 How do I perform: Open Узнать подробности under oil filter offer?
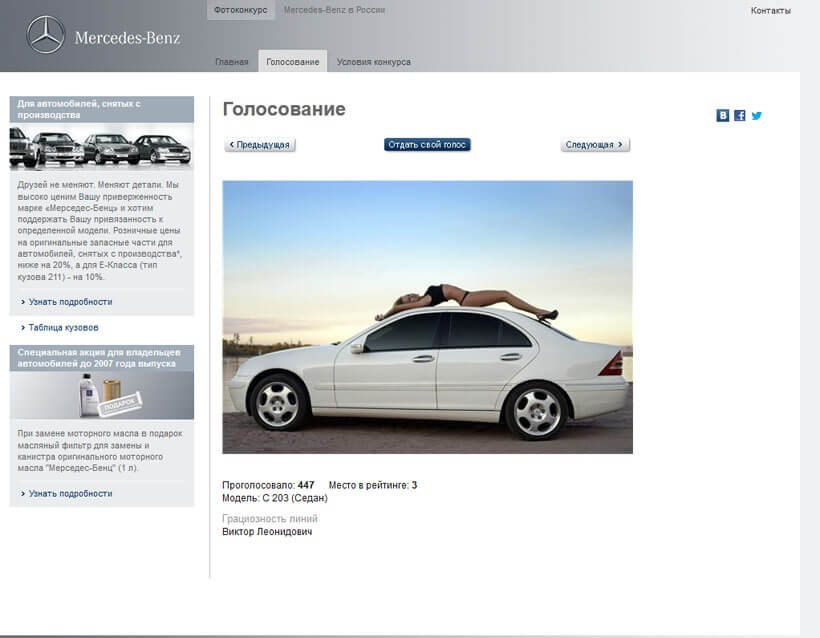(70, 493)
